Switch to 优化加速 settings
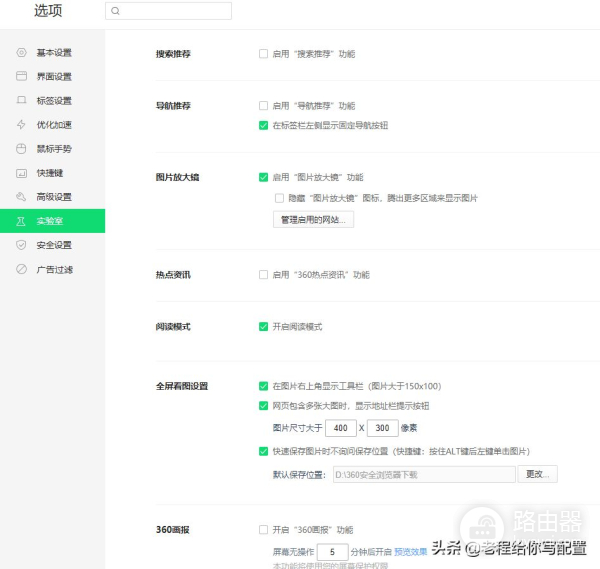 pos(52,124)
